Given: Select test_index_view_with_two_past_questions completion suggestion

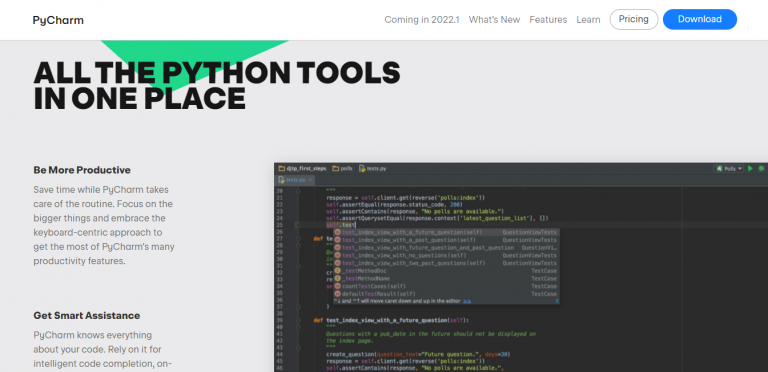Looking at the screenshot, I should coord(447,263).
